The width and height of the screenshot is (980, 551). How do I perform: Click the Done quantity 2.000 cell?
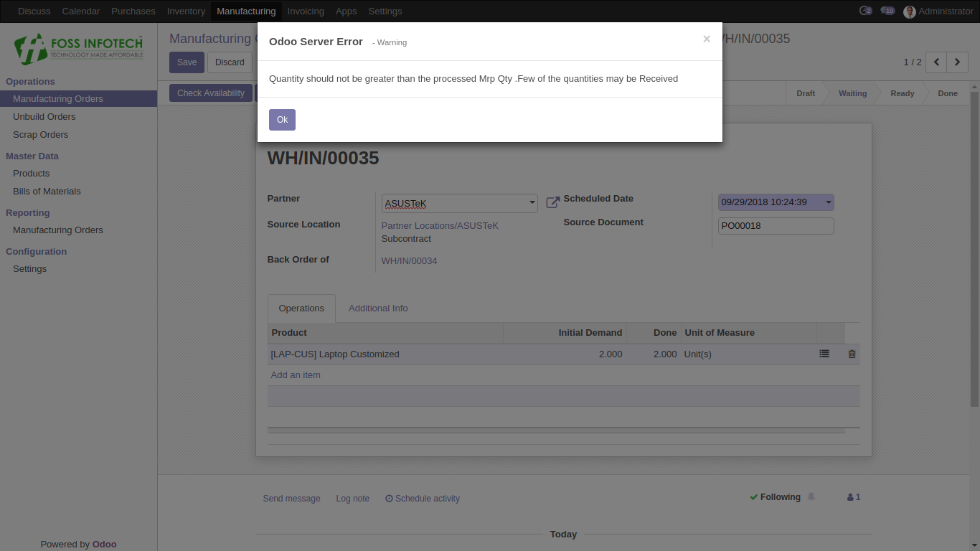(654, 354)
